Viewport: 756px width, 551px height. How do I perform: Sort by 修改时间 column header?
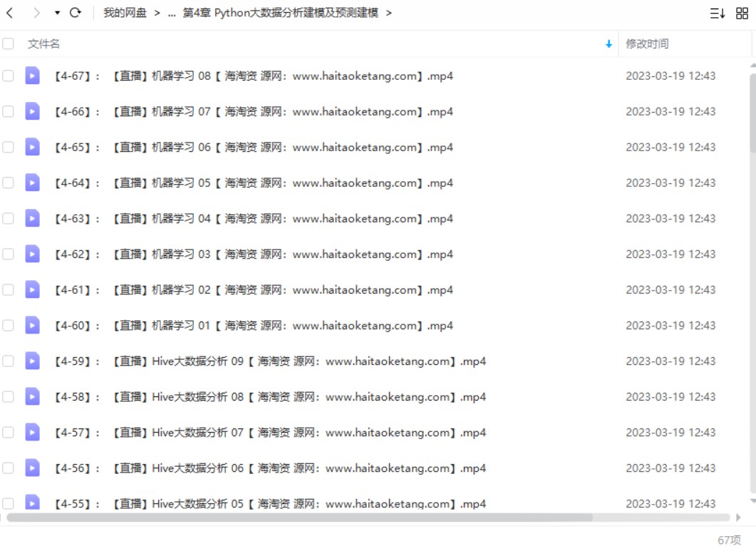(x=647, y=44)
